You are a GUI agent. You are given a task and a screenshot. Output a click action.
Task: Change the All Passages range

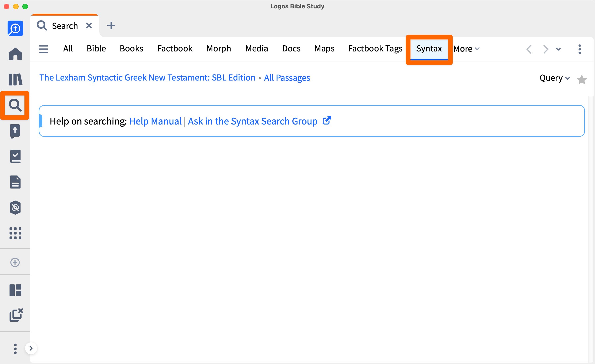(x=287, y=78)
